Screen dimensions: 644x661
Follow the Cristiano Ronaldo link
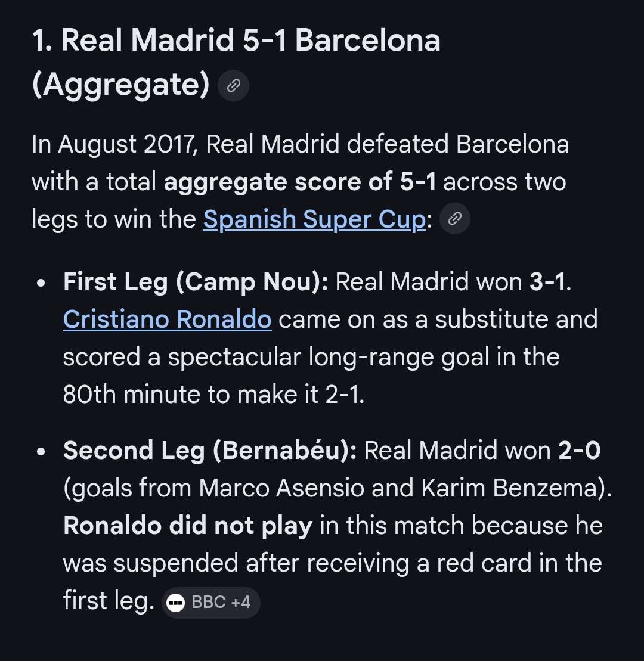(167, 319)
